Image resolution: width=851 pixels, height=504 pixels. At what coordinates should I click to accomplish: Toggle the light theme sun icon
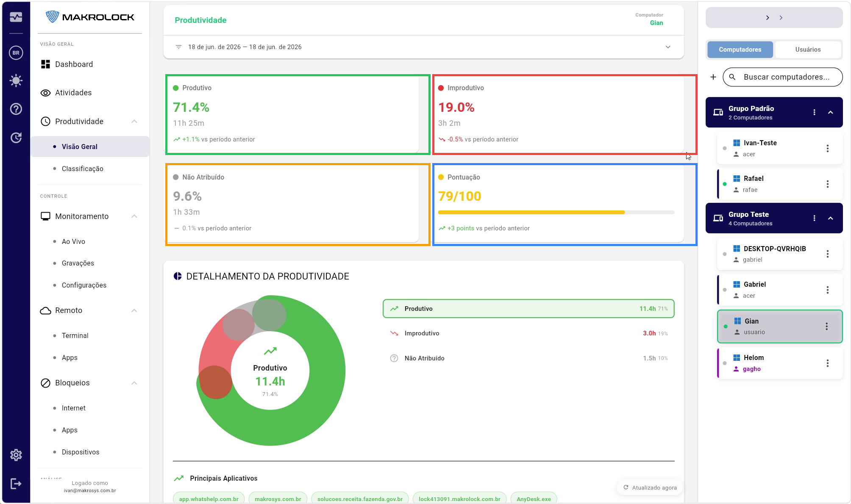(16, 80)
